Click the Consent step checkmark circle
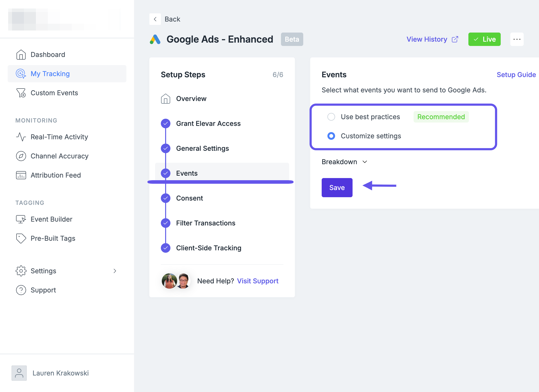 166,198
